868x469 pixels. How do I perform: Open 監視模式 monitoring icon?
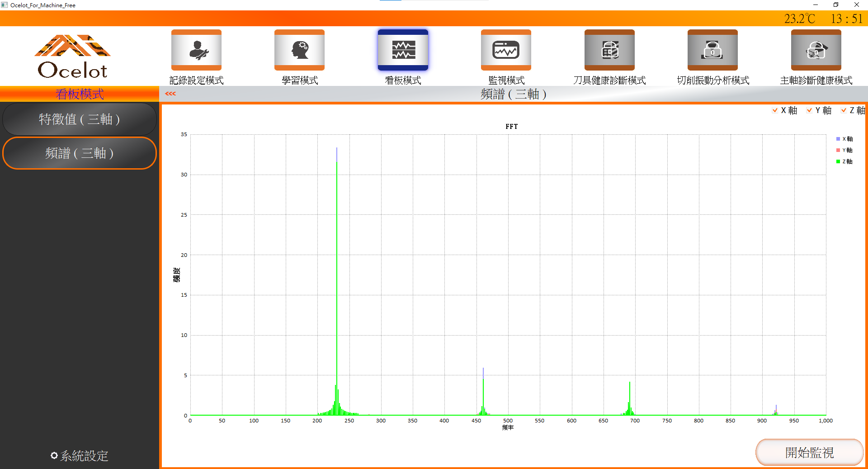[506, 50]
